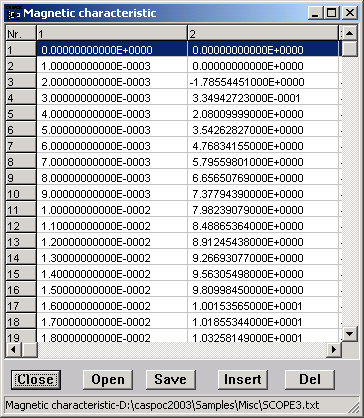This screenshot has height=418, width=364.
Task: Select column header 1
Action: point(112,33)
